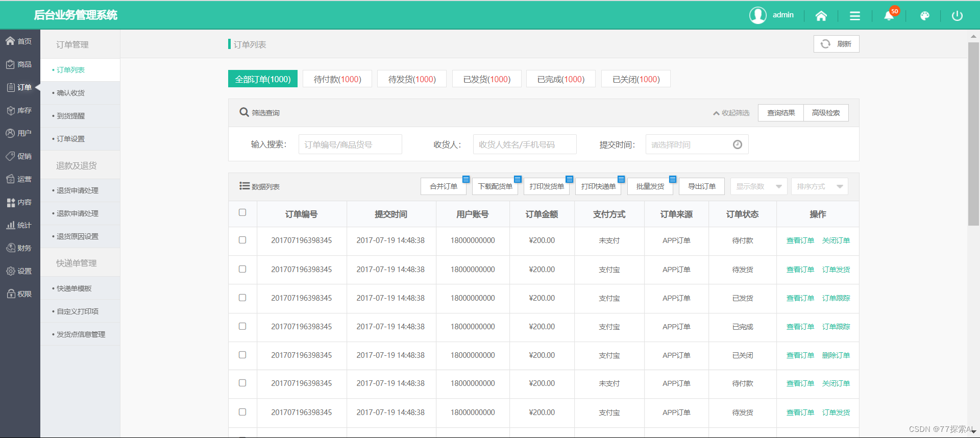The width and height of the screenshot is (980, 438).
Task: Open notifications bell with 50 badge
Action: pyautogui.click(x=890, y=15)
